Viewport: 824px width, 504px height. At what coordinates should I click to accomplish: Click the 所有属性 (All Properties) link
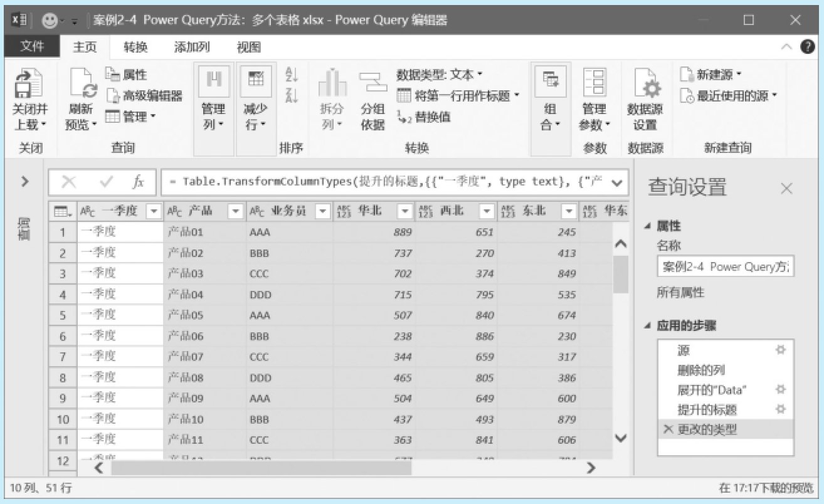click(x=680, y=292)
